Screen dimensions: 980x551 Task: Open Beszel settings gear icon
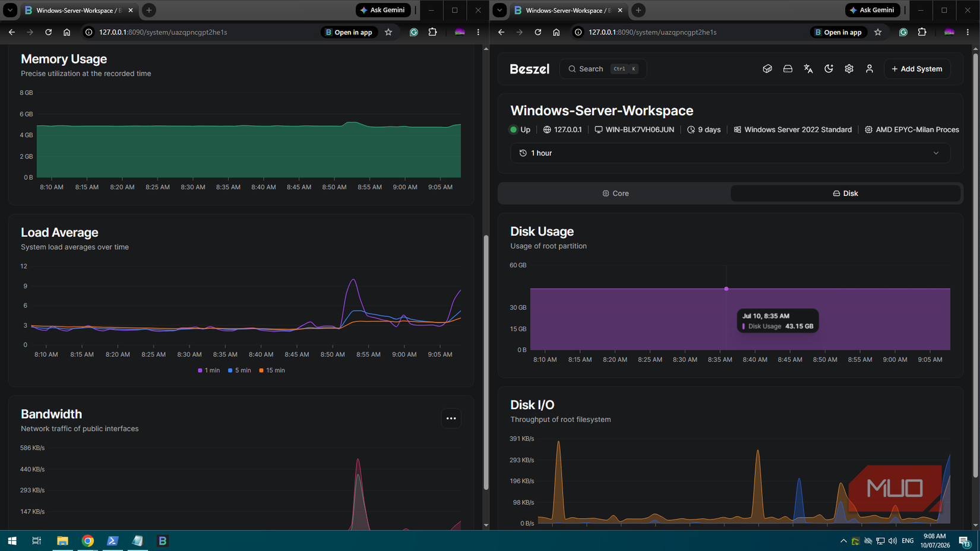pos(849,69)
